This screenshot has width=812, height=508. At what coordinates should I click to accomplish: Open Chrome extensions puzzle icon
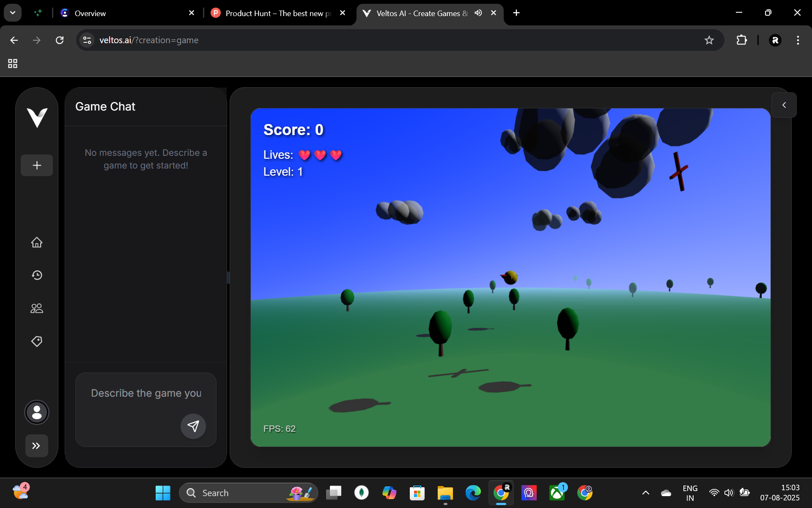pyautogui.click(x=741, y=40)
